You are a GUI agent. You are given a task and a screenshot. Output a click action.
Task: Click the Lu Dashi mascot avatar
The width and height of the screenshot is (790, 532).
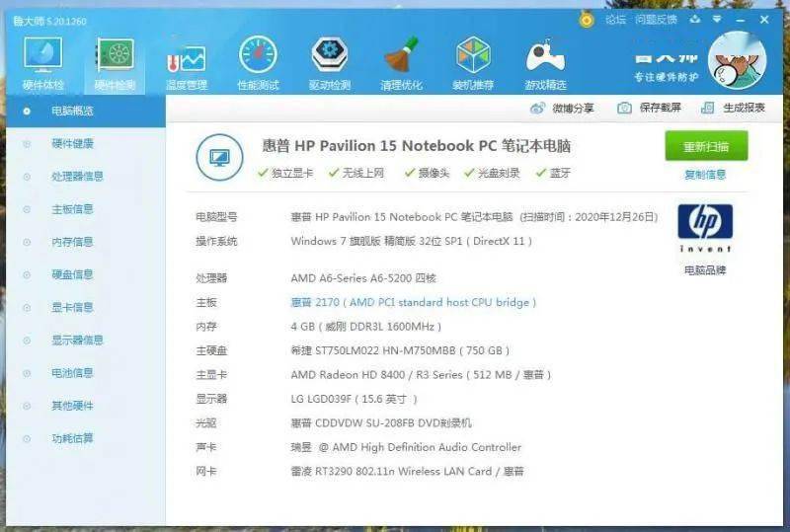click(x=737, y=60)
